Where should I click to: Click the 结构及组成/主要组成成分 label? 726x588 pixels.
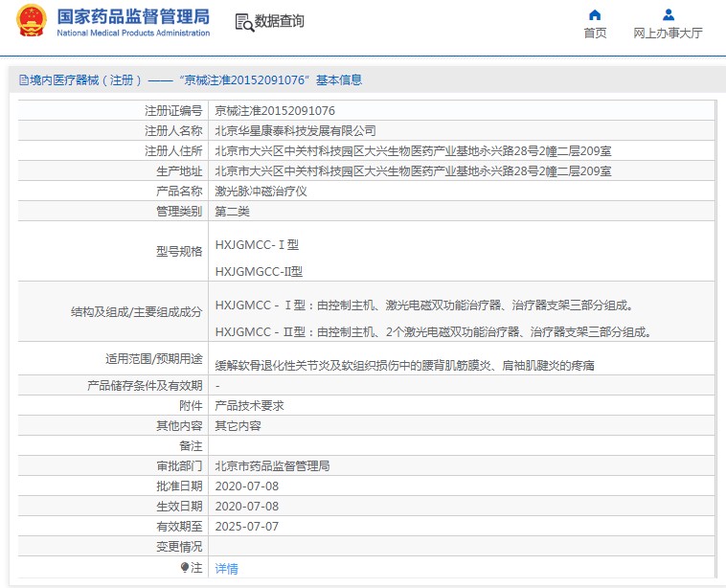click(x=137, y=312)
